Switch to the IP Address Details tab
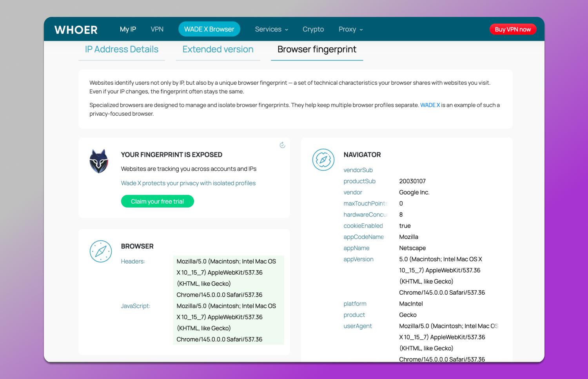588x379 pixels. tap(122, 49)
